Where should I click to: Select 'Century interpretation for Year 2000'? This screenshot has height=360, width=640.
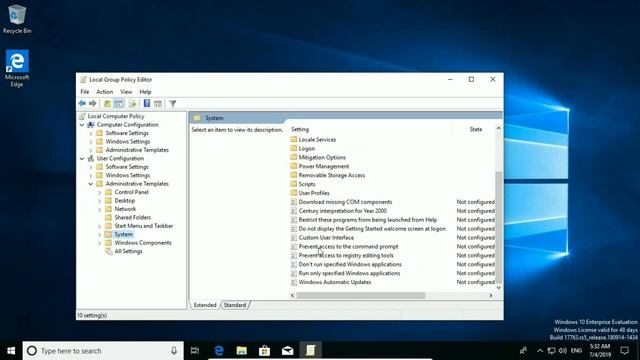pyautogui.click(x=342, y=211)
